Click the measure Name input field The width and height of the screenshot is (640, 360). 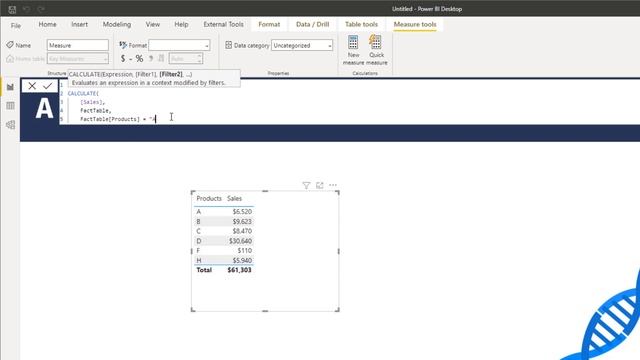click(x=78, y=45)
